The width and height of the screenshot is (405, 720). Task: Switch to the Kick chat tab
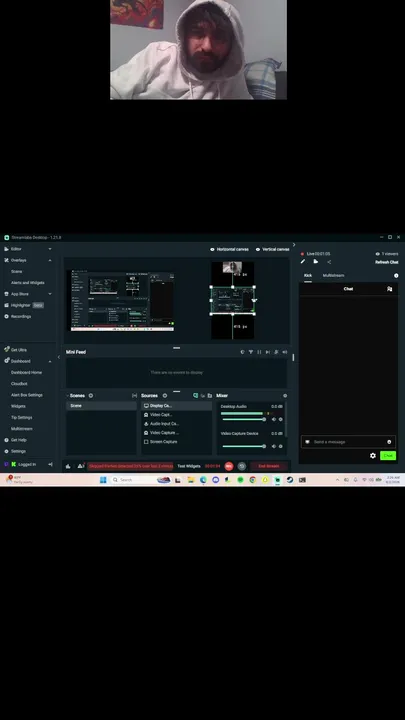[x=308, y=276]
